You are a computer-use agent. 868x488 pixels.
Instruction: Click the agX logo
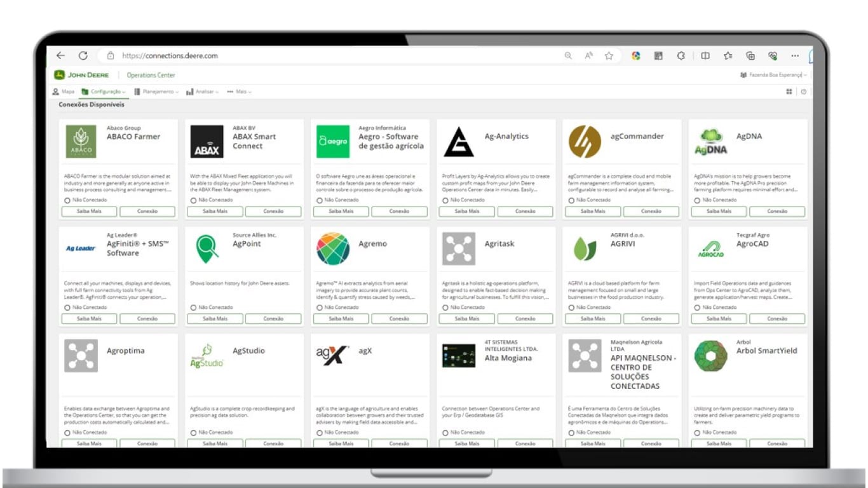[333, 355]
